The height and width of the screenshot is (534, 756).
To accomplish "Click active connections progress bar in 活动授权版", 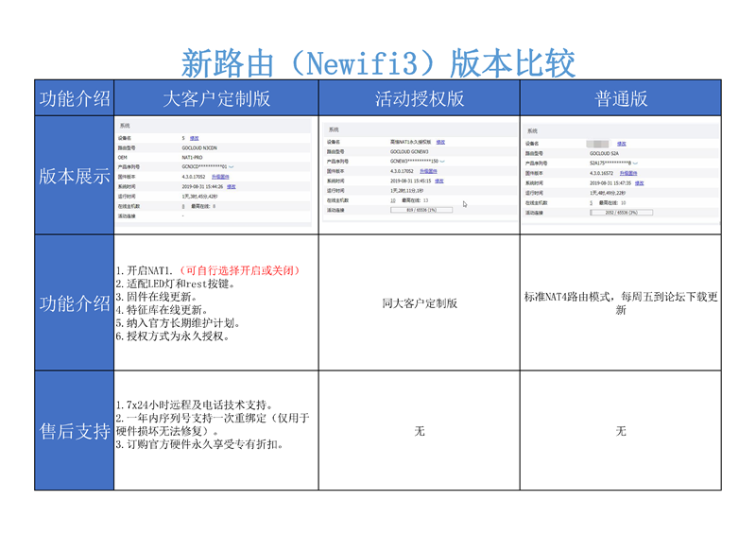I will point(421,210).
